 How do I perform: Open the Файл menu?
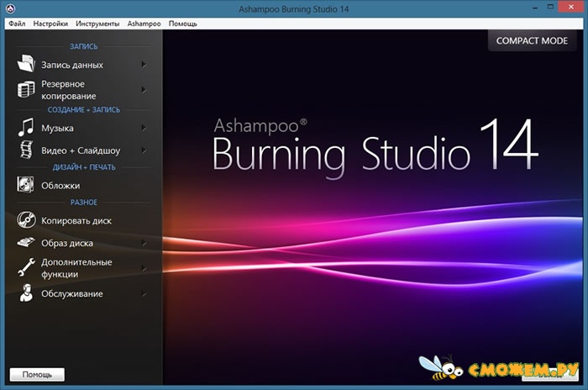pos(17,24)
